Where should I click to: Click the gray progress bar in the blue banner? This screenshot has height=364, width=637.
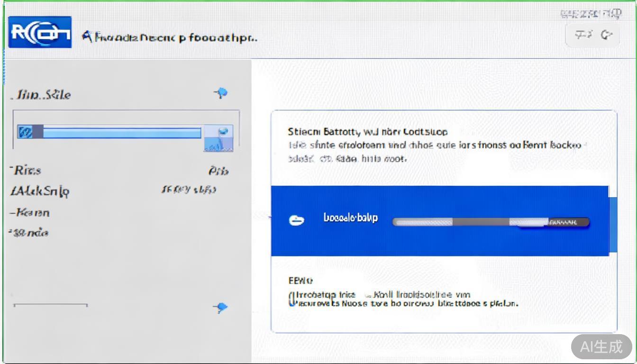[469, 221]
